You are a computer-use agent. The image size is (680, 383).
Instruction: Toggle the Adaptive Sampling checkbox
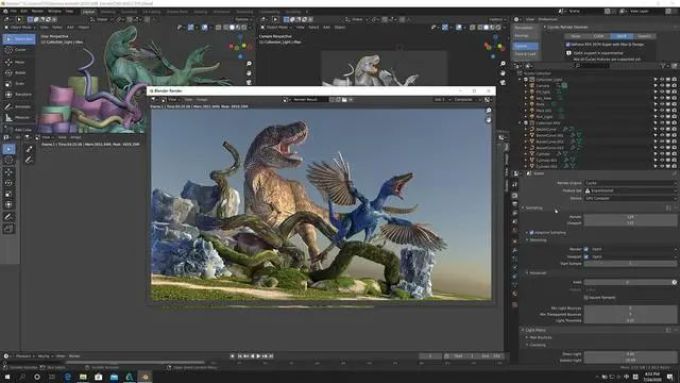(x=531, y=233)
